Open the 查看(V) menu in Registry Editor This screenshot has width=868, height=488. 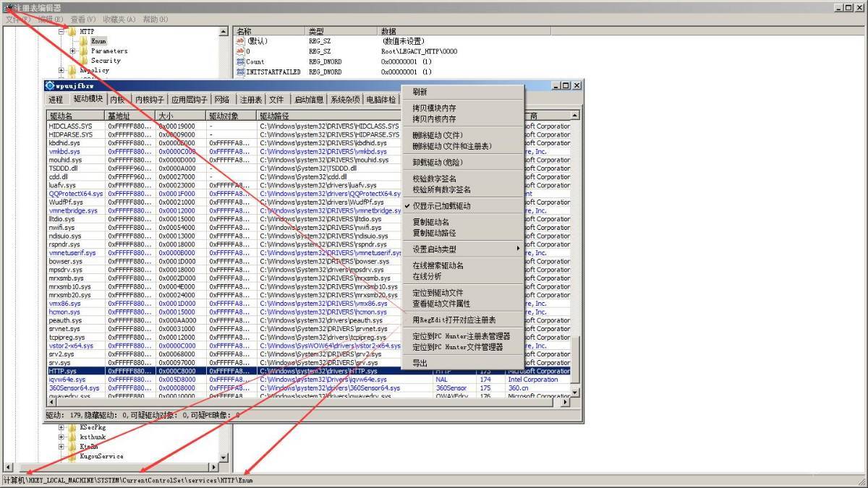(82, 20)
